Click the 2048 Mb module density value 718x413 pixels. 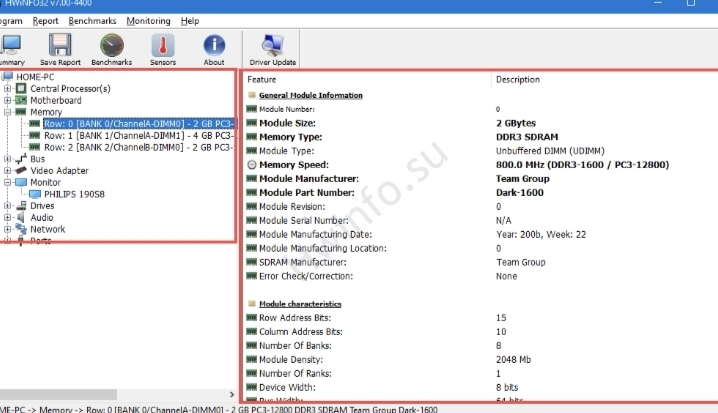click(x=513, y=359)
